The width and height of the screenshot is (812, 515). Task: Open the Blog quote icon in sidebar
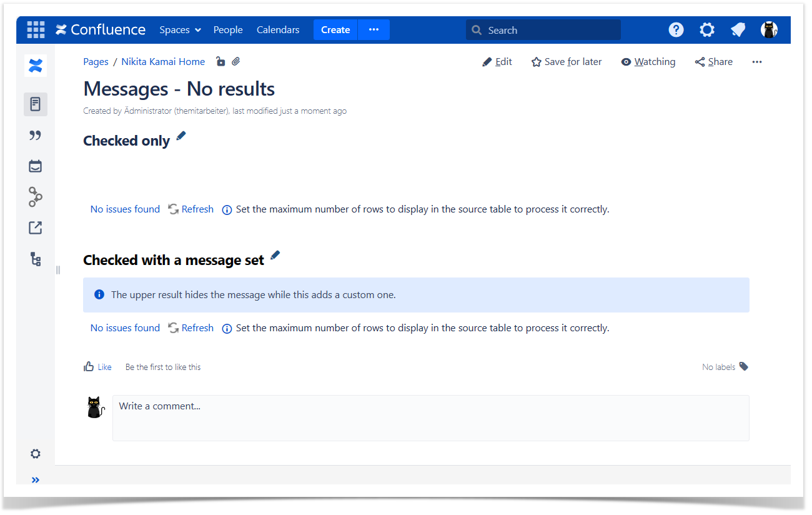pos(36,136)
